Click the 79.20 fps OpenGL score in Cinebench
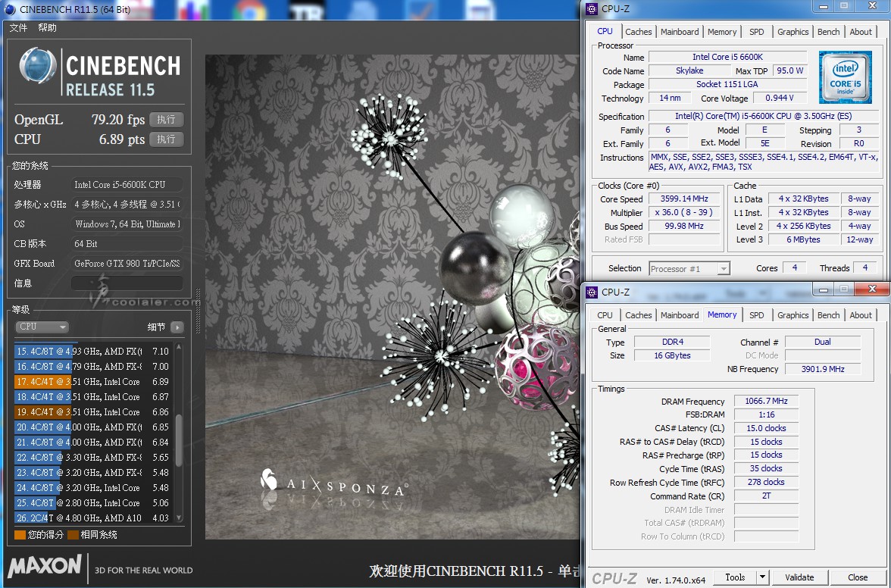The height and width of the screenshot is (588, 891). pyautogui.click(x=118, y=120)
